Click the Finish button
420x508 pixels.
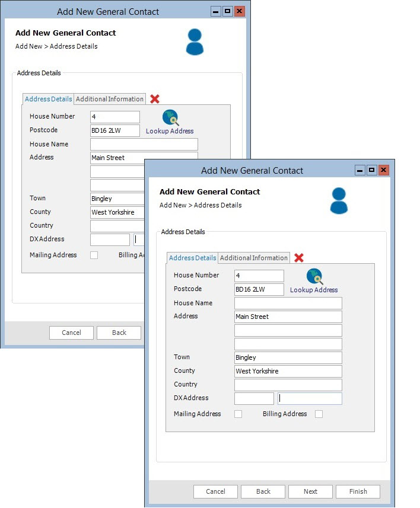(x=358, y=491)
